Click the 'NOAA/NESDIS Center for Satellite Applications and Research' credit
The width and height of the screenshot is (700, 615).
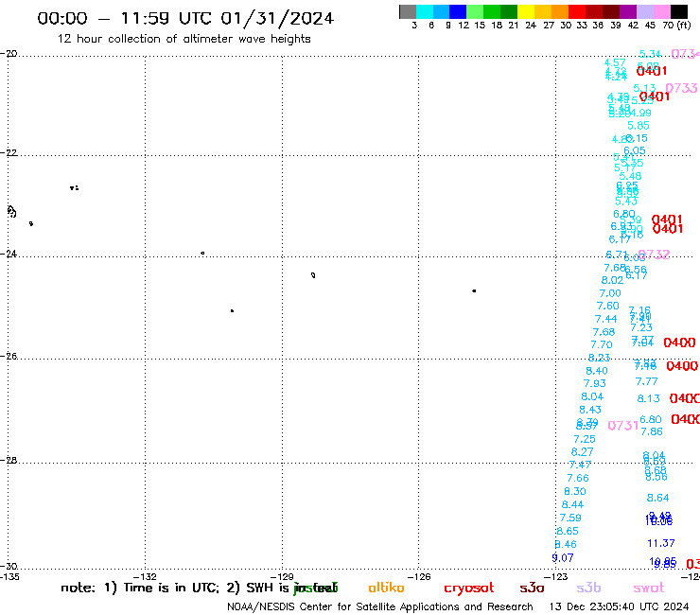(x=380, y=607)
